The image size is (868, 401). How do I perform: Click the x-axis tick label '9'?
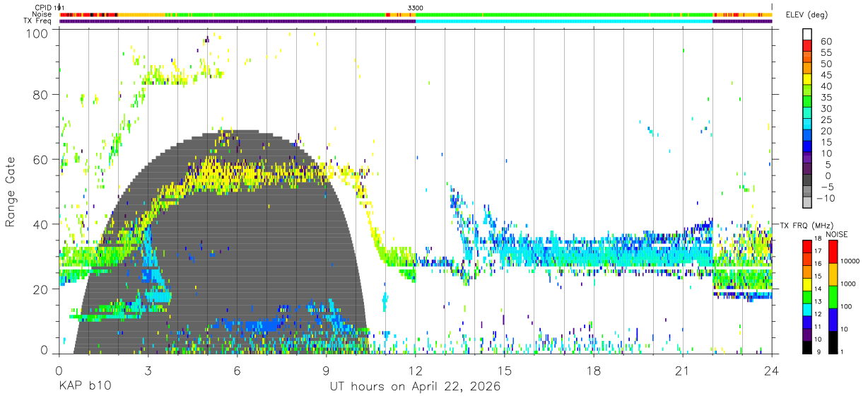[x=327, y=371]
